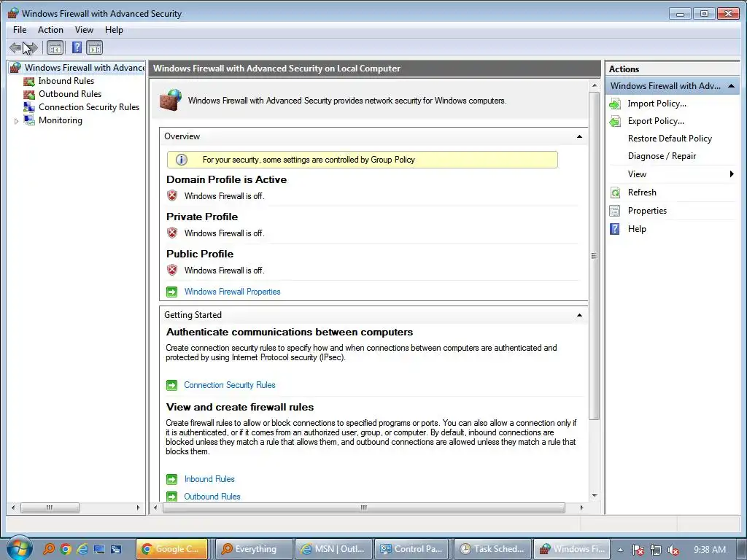Open the View submenu arrow in Actions
The width and height of the screenshot is (747, 560).
click(x=732, y=174)
